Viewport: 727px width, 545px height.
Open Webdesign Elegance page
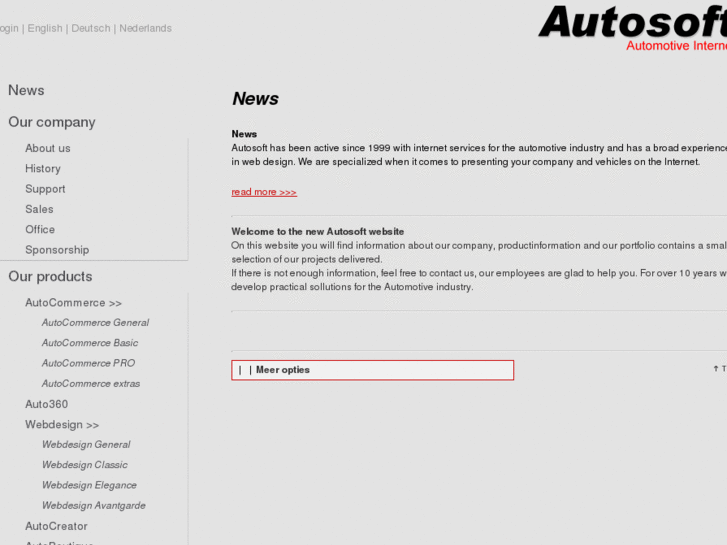coord(89,485)
